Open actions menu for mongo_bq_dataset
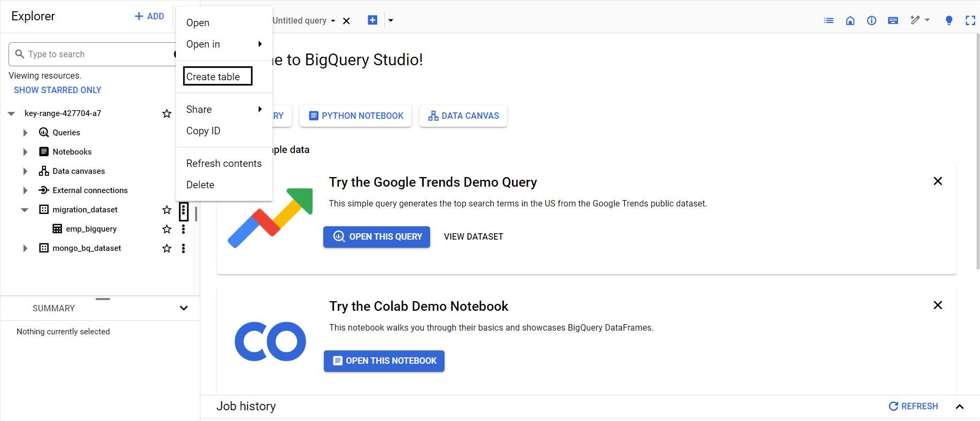 (x=183, y=248)
